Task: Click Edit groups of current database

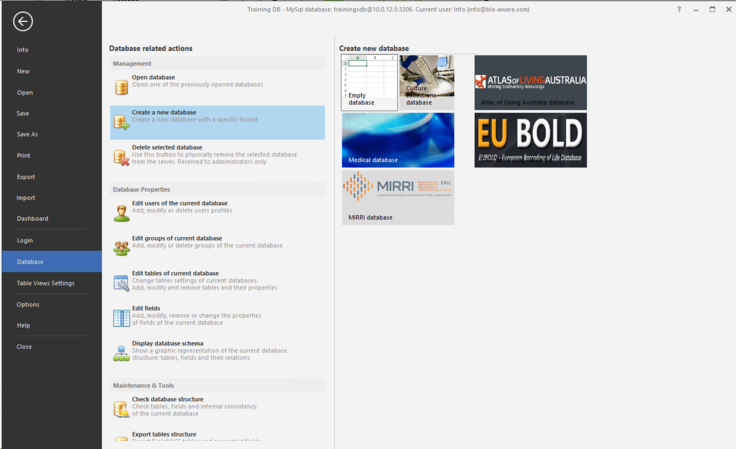Action: [x=177, y=238]
